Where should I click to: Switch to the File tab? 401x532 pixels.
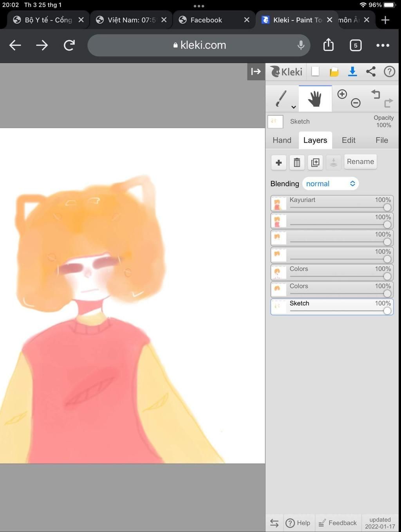point(382,140)
